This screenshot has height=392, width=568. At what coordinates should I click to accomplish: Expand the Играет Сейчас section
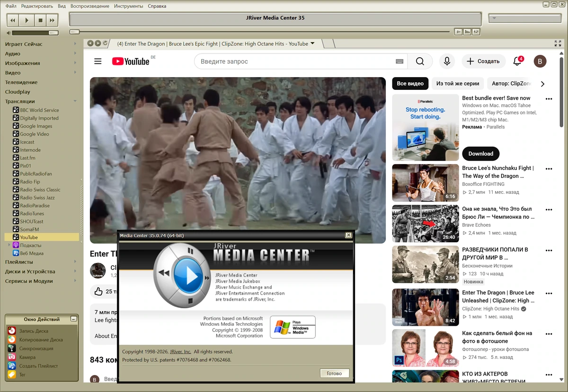tap(75, 44)
